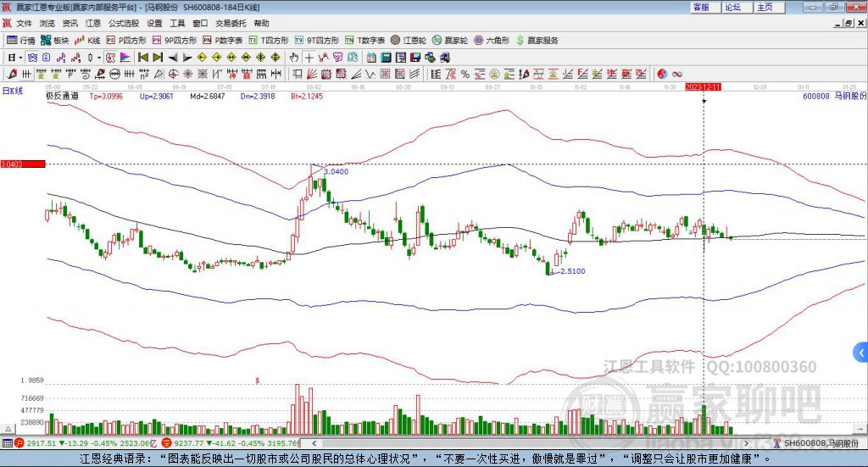Expand the candlestick style dropdown arrow
Viewport: 868px width, 467px height.
point(98,58)
